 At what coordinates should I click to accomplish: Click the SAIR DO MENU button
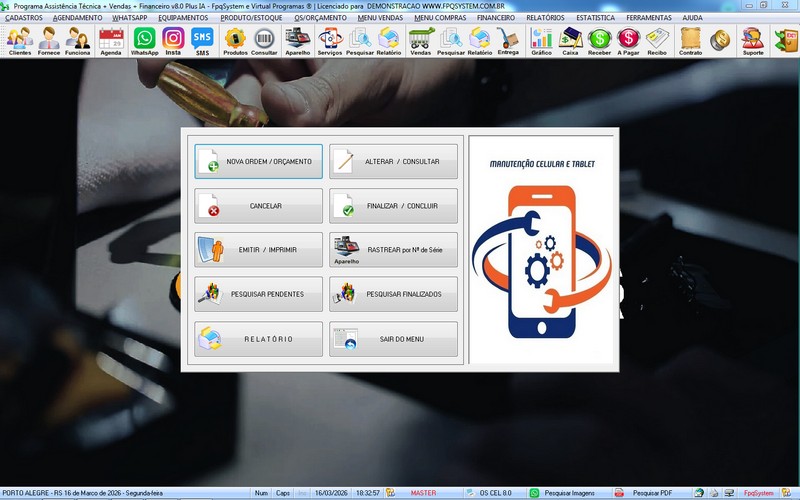(393, 339)
